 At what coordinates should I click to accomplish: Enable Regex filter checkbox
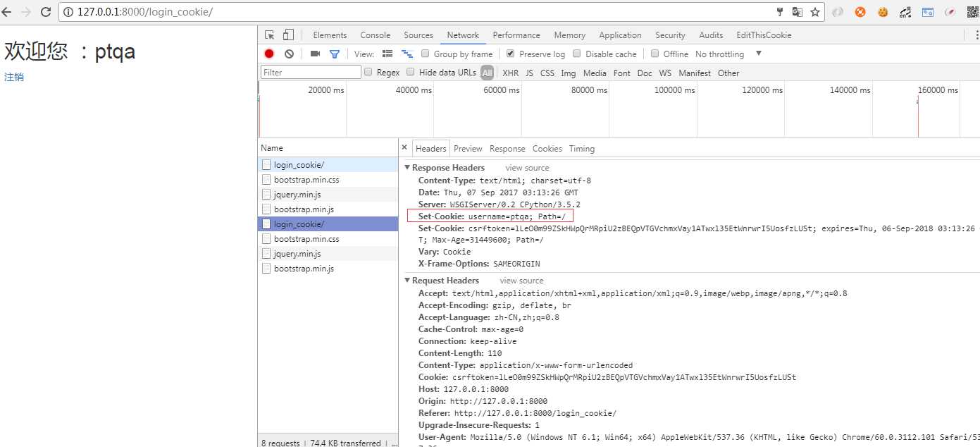pyautogui.click(x=368, y=72)
